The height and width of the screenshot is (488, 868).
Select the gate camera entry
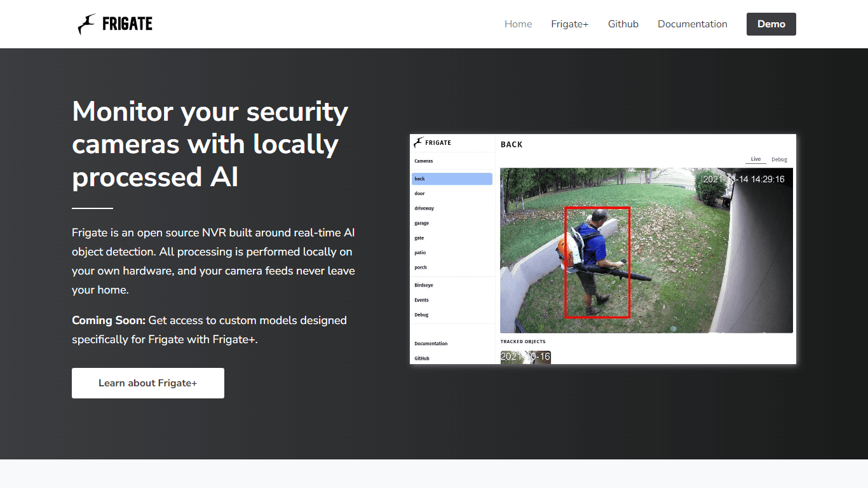[419, 238]
